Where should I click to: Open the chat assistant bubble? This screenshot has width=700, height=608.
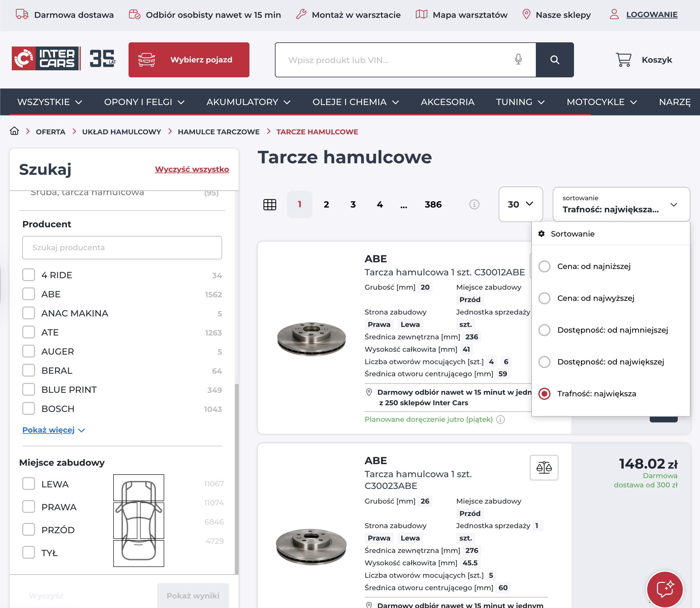click(664, 589)
